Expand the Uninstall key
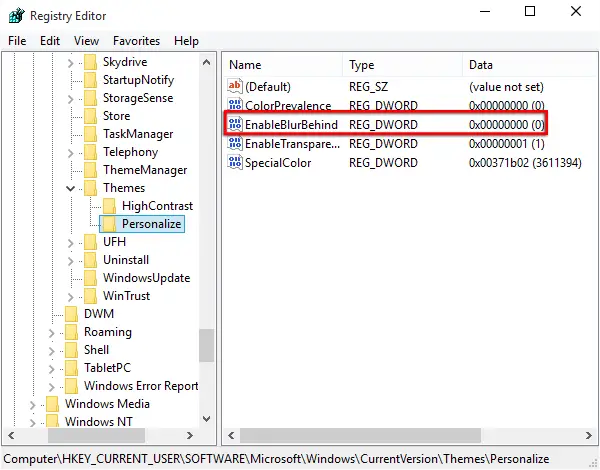The height and width of the screenshot is (470, 600). click(70, 261)
